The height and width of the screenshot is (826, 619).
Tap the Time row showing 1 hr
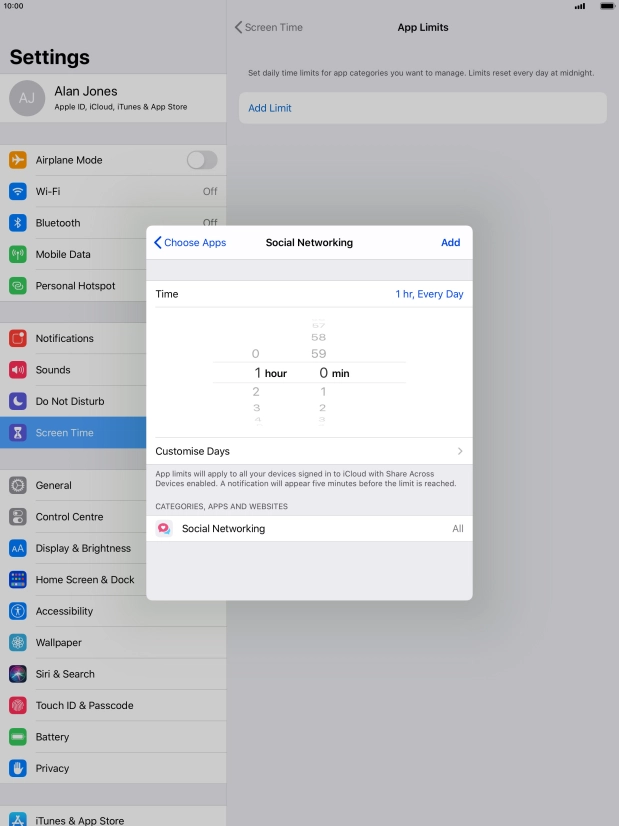coord(309,294)
